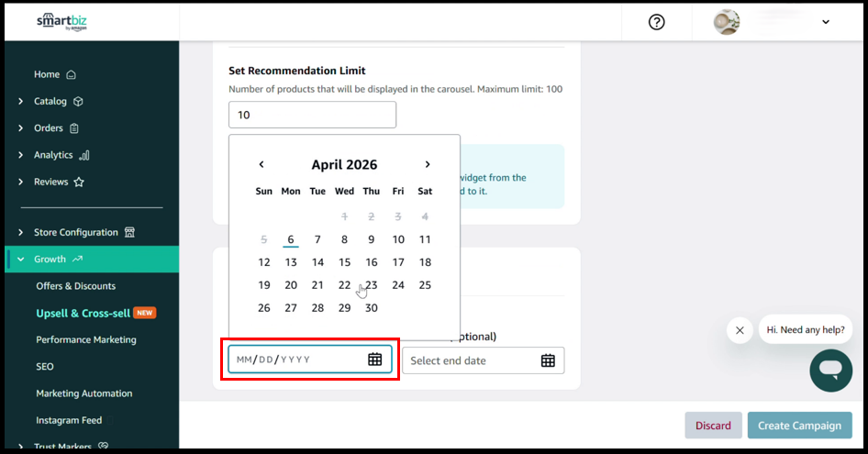Pick April 6 in the date picker

coord(291,239)
